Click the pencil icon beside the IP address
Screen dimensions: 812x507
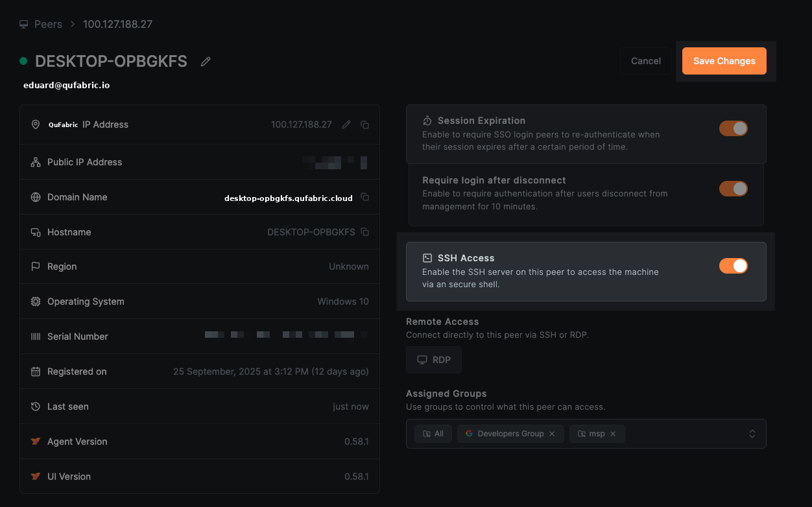(346, 124)
